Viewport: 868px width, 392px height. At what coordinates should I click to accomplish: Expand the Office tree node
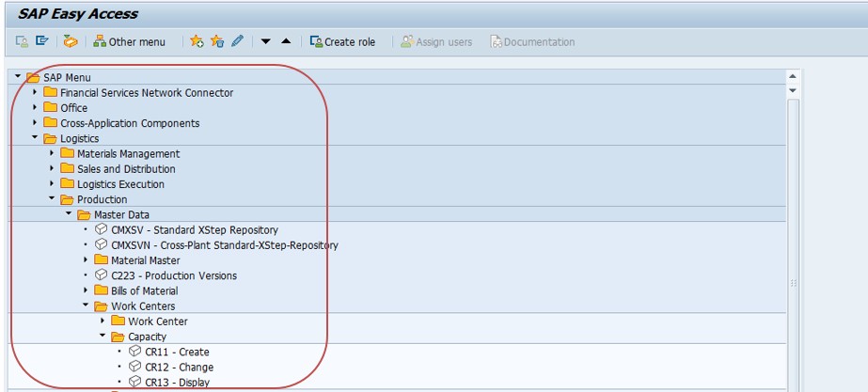coord(36,107)
